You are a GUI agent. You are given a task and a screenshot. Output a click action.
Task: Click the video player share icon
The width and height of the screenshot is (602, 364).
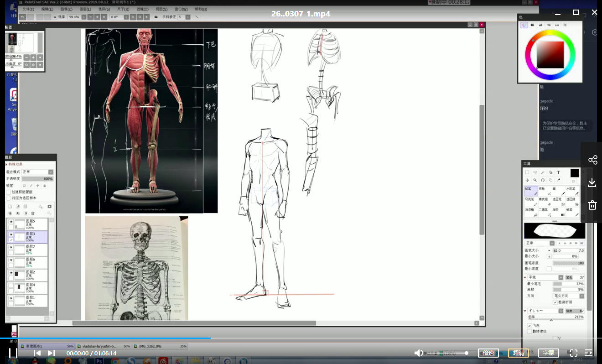pyautogui.click(x=592, y=160)
